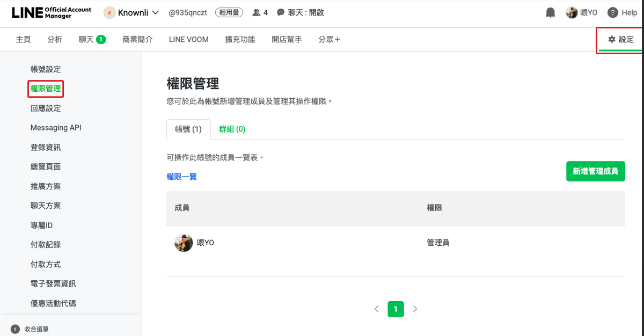Click the LINE Official Account Manager logo

coord(52,12)
